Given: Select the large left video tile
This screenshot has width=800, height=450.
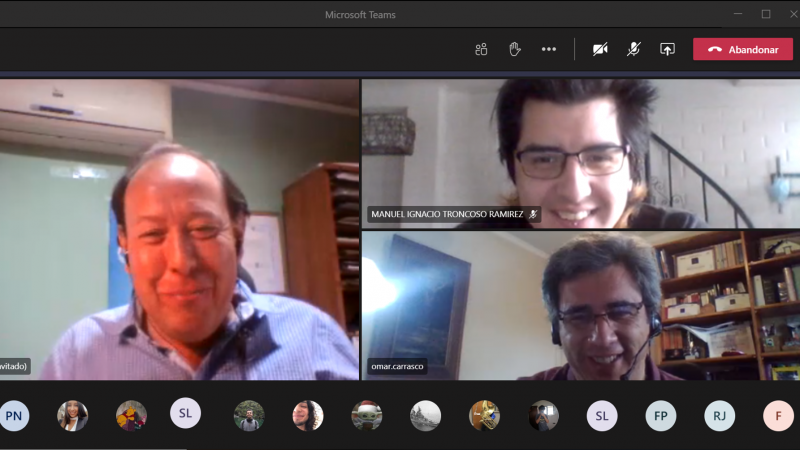Looking at the screenshot, I should click(178, 230).
